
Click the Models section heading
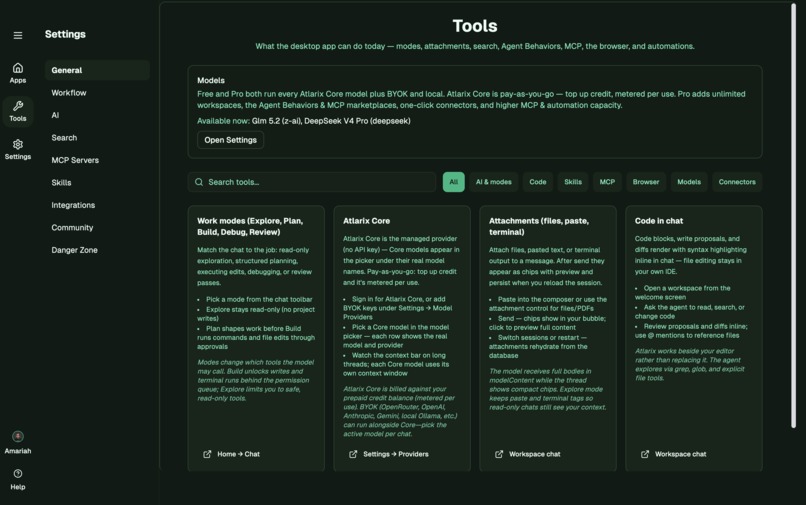tap(211, 81)
